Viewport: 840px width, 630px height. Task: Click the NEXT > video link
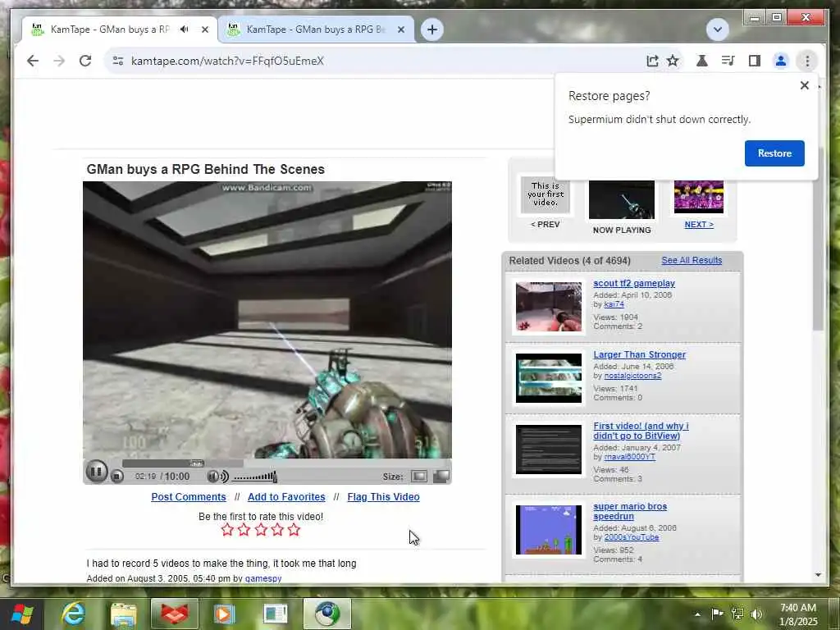click(x=699, y=225)
